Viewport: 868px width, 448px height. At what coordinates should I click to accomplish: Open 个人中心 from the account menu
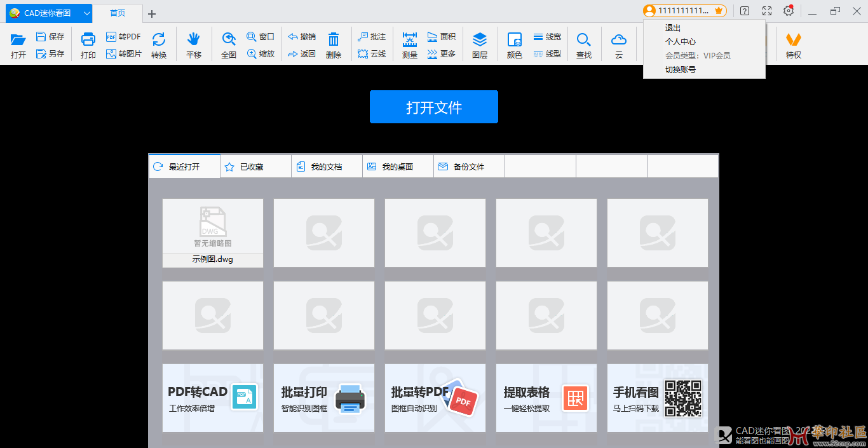pos(681,42)
